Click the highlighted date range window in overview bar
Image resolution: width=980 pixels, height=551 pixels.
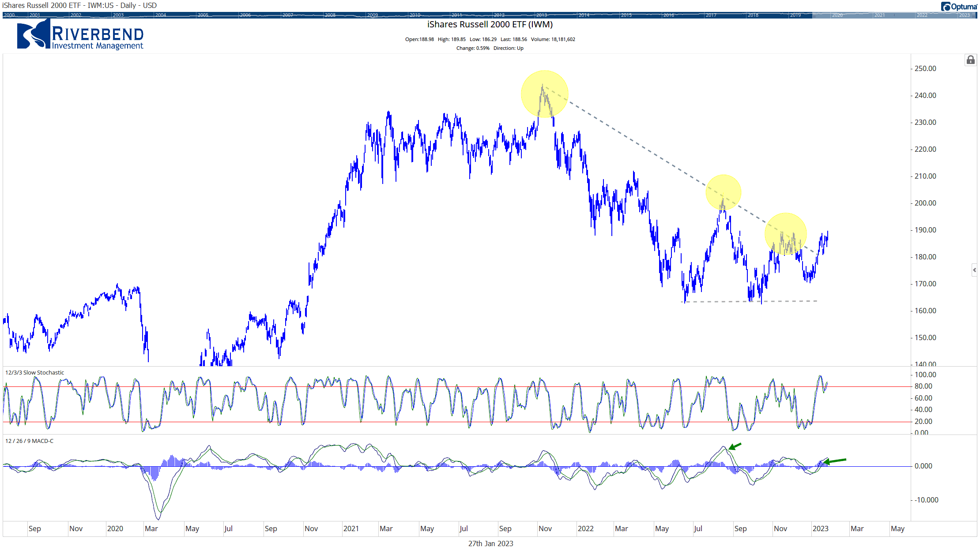(894, 15)
